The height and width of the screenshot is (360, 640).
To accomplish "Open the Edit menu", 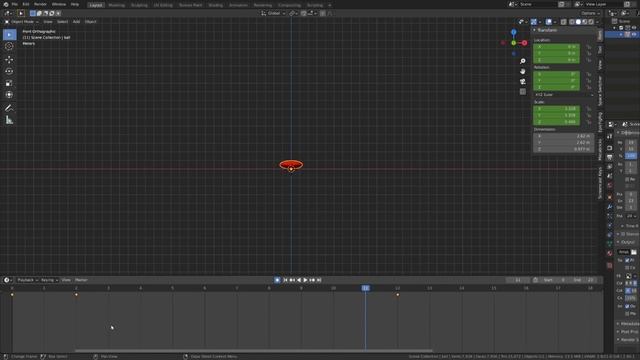I will pyautogui.click(x=26, y=4).
